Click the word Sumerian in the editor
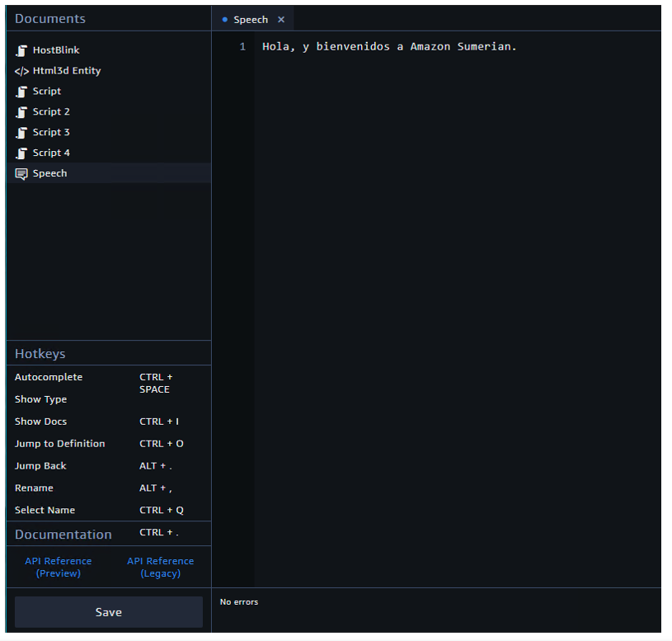 [x=484, y=47]
